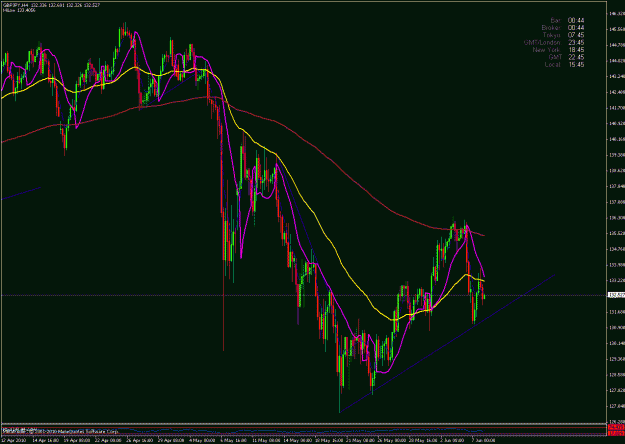Click the GMT/London 23:45 clock entry
The image size is (625, 444).
tap(554, 42)
